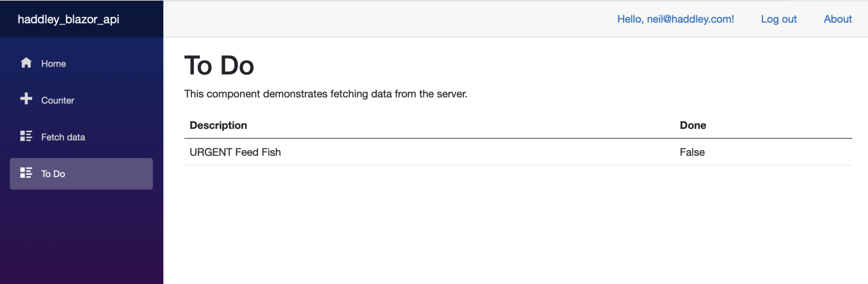This screenshot has height=284, width=868.
Task: Open the Hello, neil@haddley.com! profile link
Action: 675,19
